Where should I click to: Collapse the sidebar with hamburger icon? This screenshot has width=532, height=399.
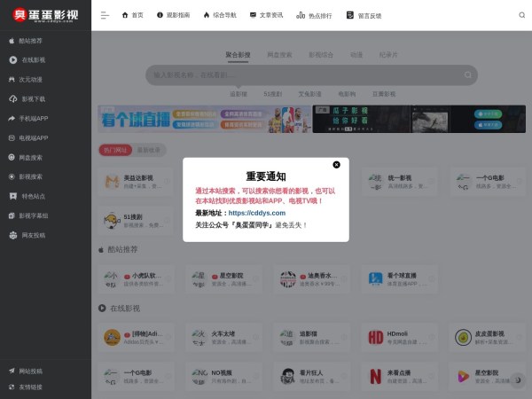[106, 15]
